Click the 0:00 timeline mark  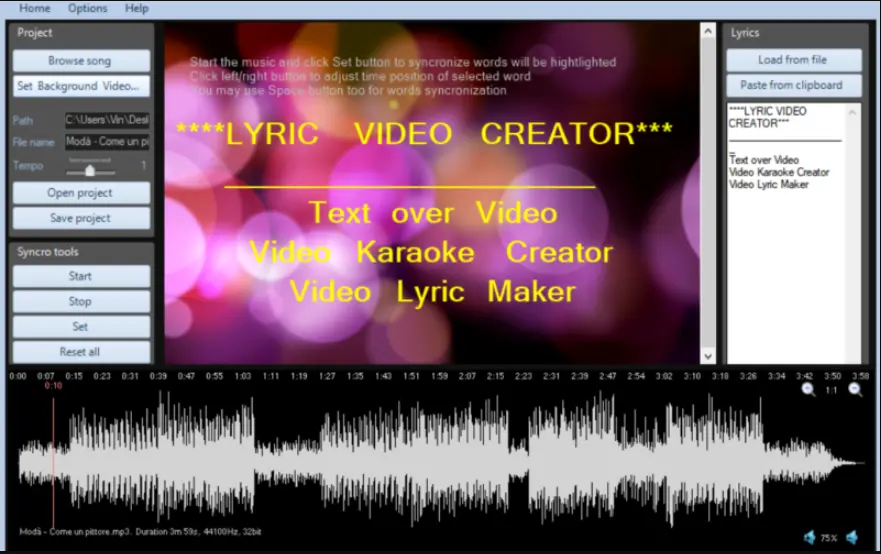[18, 376]
